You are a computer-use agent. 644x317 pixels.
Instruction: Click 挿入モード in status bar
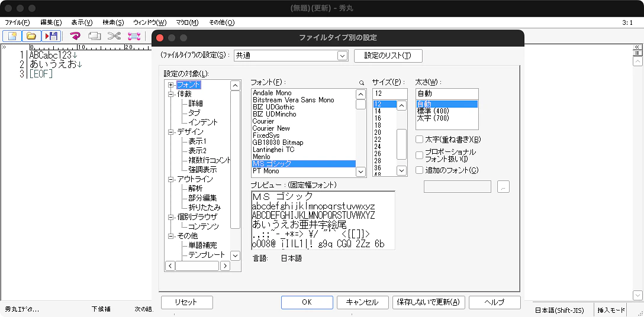coord(611,310)
